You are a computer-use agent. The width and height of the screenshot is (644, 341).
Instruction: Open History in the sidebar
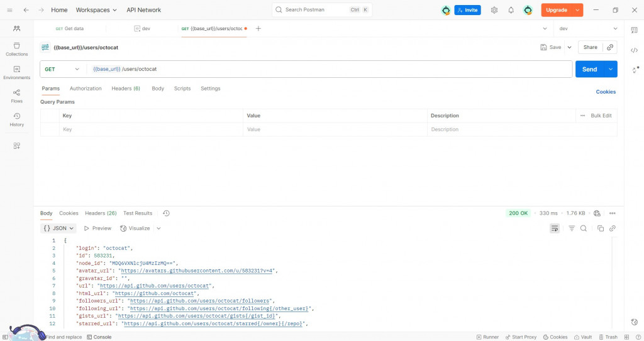click(17, 119)
